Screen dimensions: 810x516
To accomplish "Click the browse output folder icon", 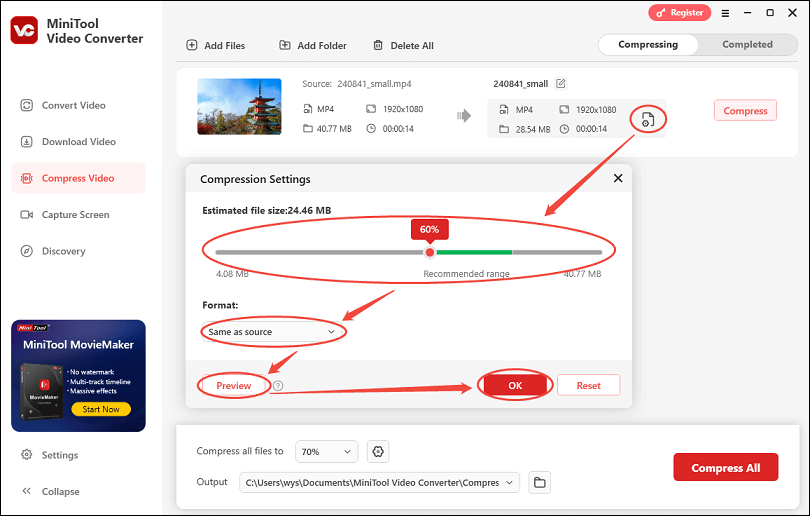I will pyautogui.click(x=540, y=482).
